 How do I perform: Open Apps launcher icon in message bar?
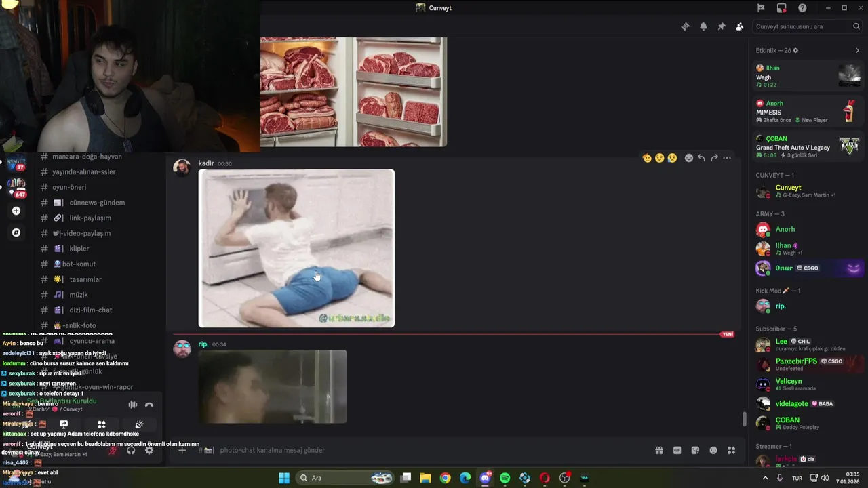tap(732, 450)
